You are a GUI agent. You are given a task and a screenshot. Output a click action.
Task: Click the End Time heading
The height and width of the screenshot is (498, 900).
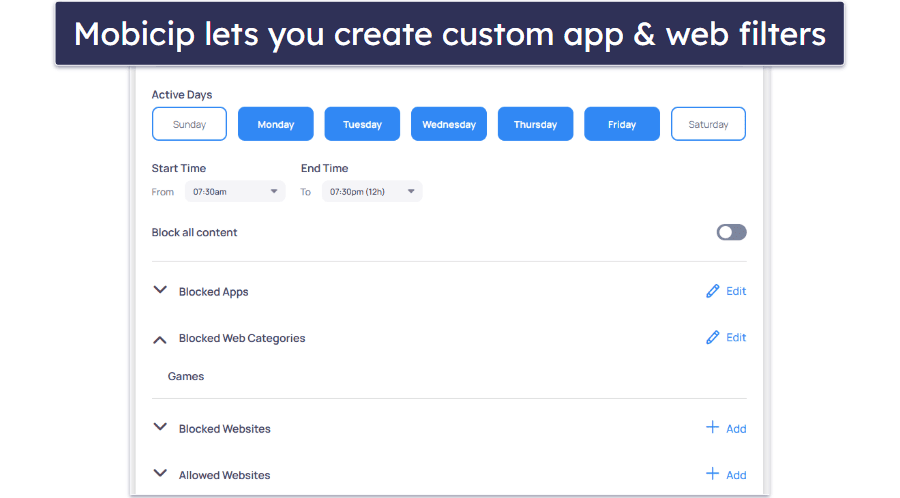(324, 168)
